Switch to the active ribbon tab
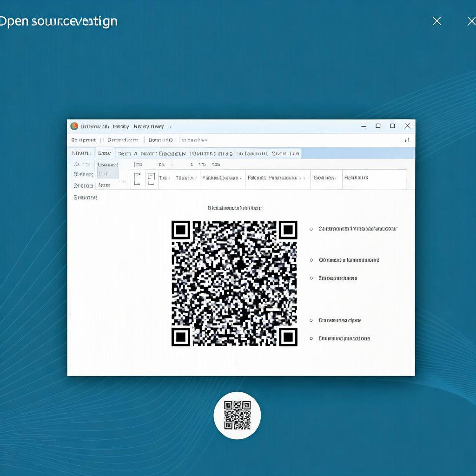 click(105, 152)
